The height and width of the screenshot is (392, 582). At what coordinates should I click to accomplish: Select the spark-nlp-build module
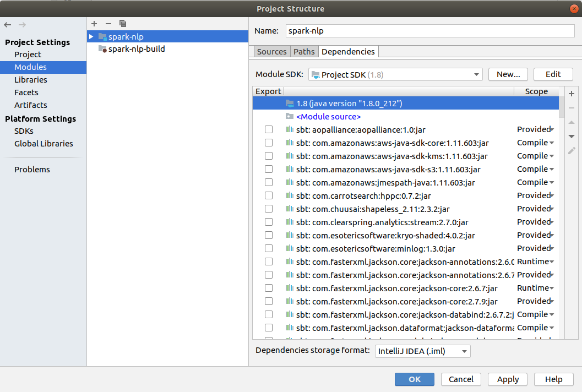click(167, 49)
